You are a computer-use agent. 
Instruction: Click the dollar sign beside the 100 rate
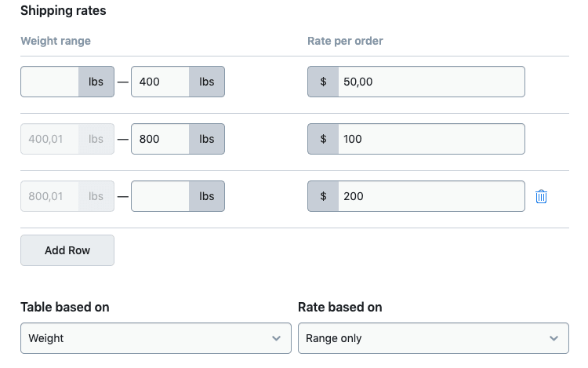(x=323, y=139)
